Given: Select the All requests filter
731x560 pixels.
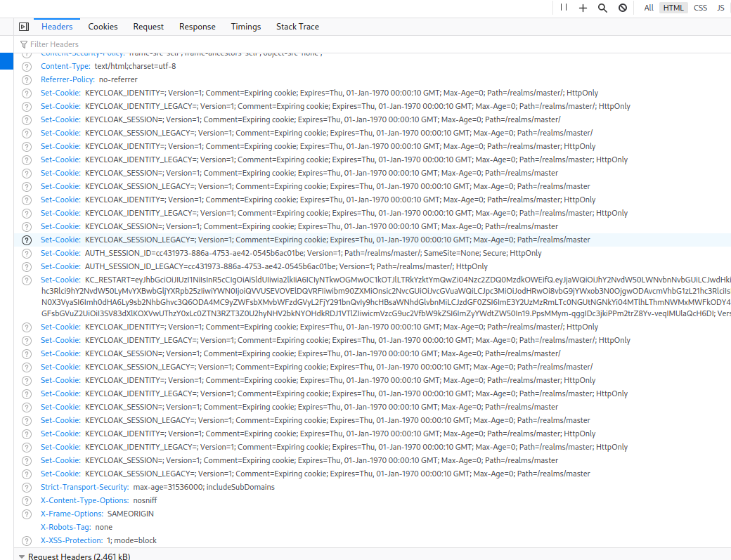Looking at the screenshot, I should tap(648, 8).
